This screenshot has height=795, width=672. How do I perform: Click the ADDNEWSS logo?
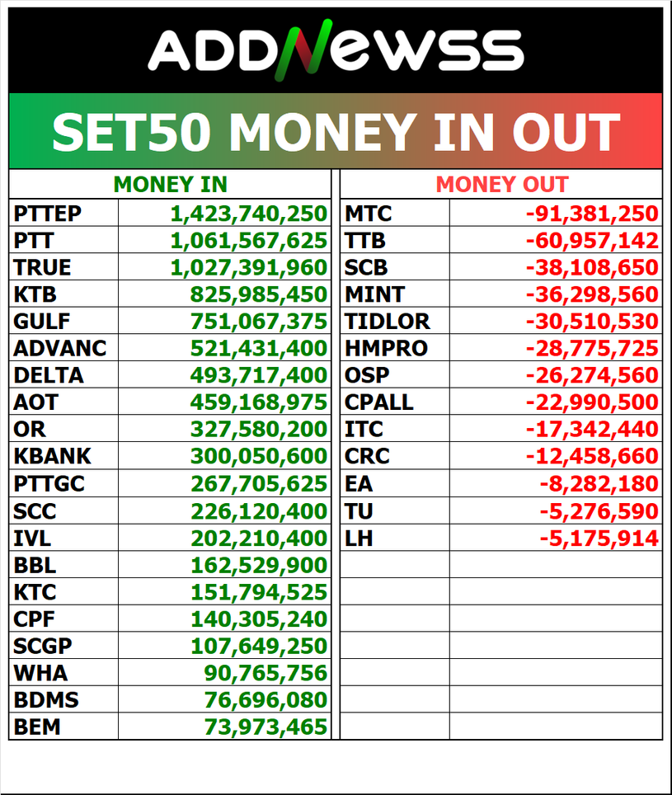pyautogui.click(x=336, y=50)
